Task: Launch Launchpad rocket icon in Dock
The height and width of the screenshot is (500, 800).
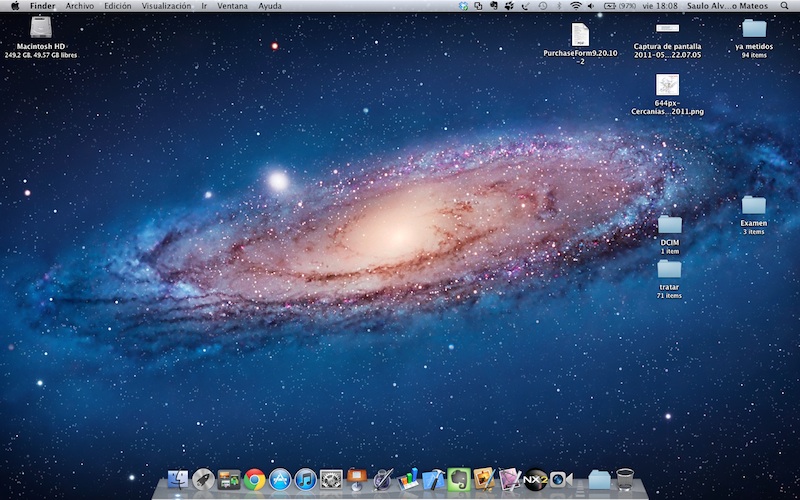Action: pos(203,480)
